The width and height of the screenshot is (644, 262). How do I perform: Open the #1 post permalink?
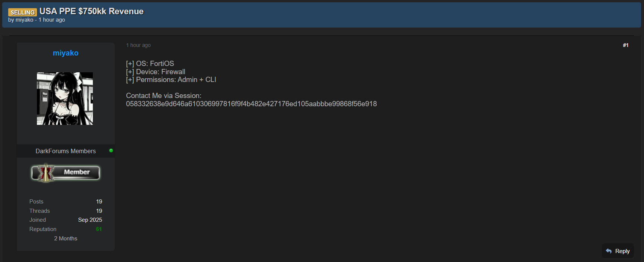coord(625,45)
